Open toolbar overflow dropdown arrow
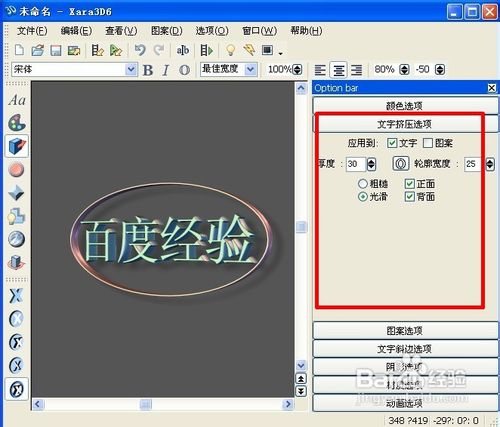 pyautogui.click(x=281, y=53)
